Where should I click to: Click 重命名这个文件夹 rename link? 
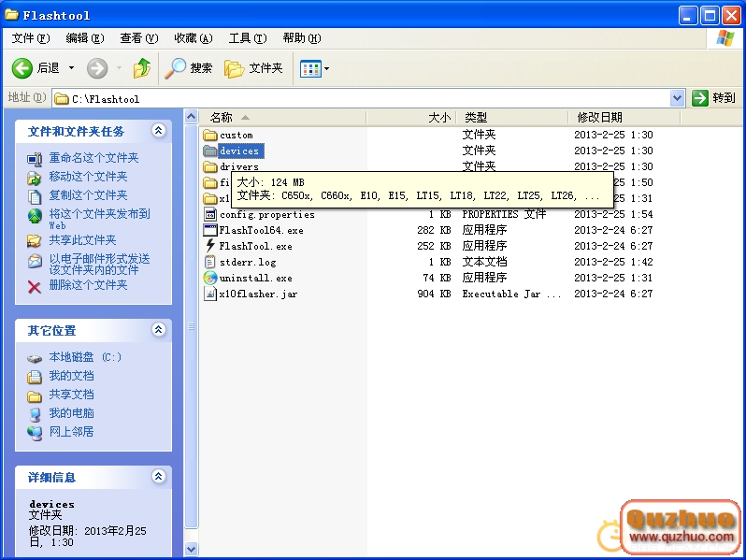pos(93,157)
